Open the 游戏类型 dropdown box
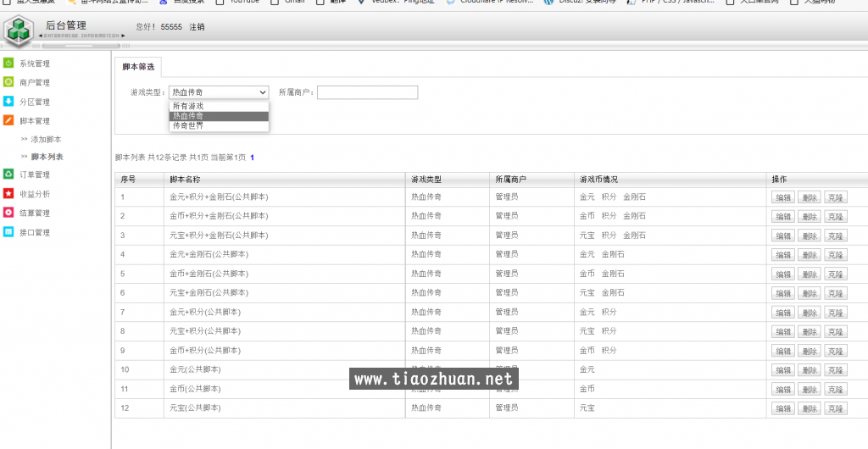The height and width of the screenshot is (449, 868). (x=219, y=92)
